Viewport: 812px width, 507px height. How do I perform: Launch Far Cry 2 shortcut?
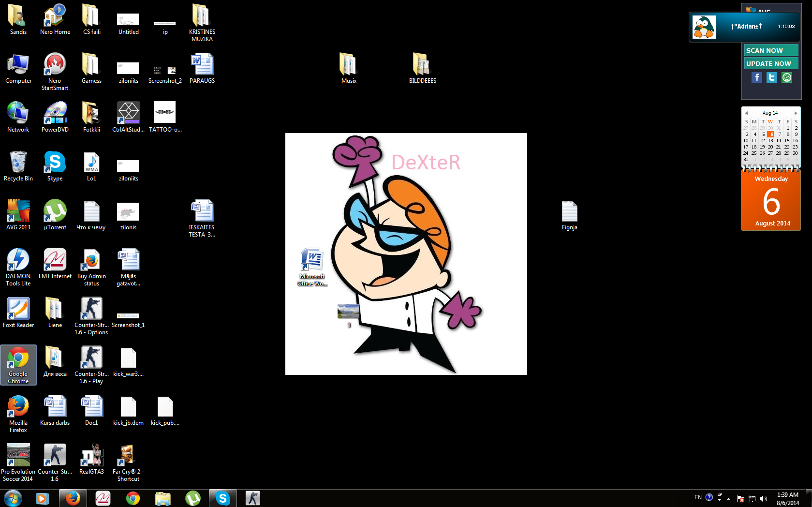128,462
